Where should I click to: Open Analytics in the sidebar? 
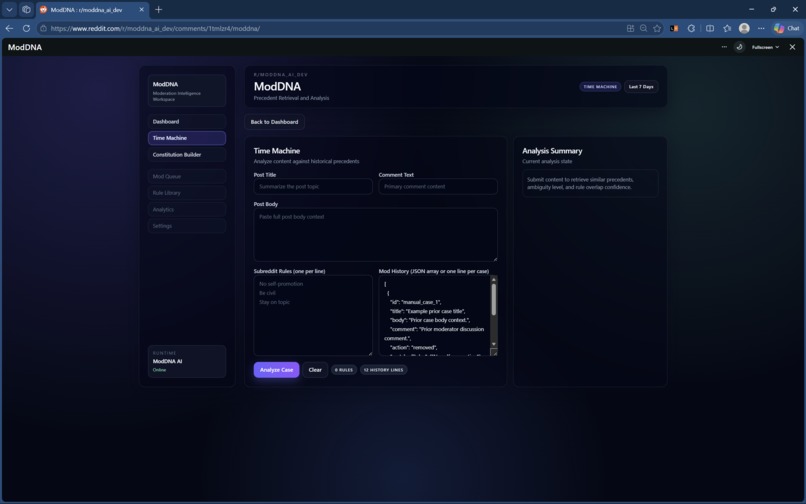coord(187,209)
